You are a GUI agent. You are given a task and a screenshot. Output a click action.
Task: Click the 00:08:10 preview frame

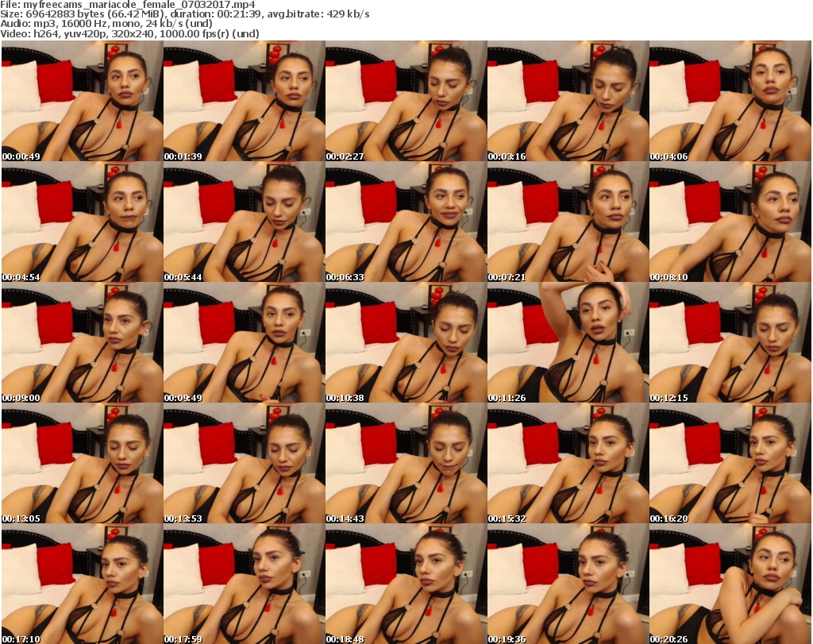730,222
